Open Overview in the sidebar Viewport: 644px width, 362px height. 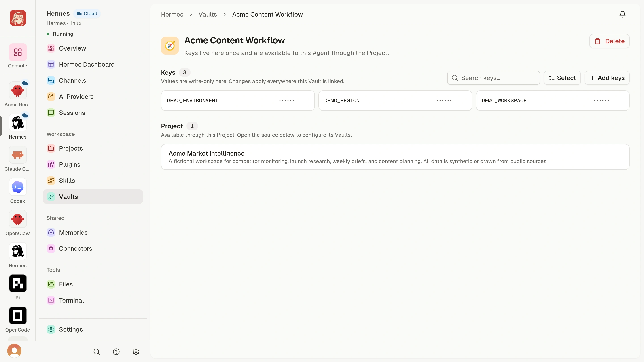tap(93, 48)
